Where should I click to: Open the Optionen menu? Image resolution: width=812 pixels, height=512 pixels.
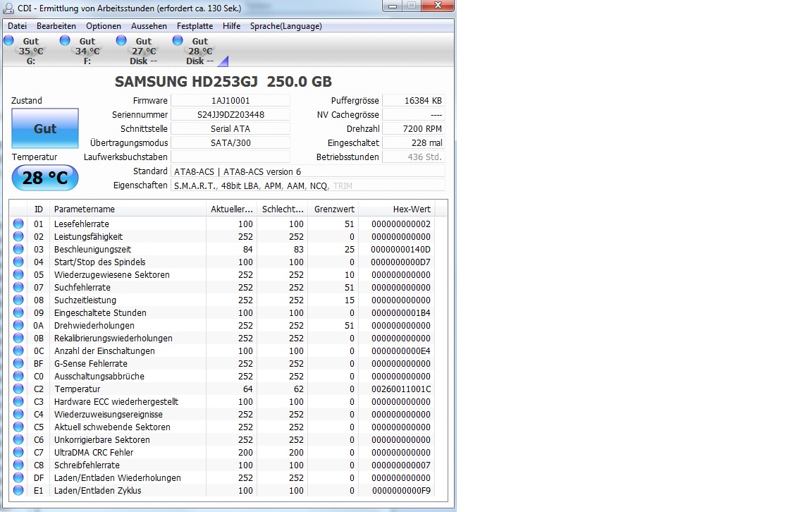[x=104, y=26]
